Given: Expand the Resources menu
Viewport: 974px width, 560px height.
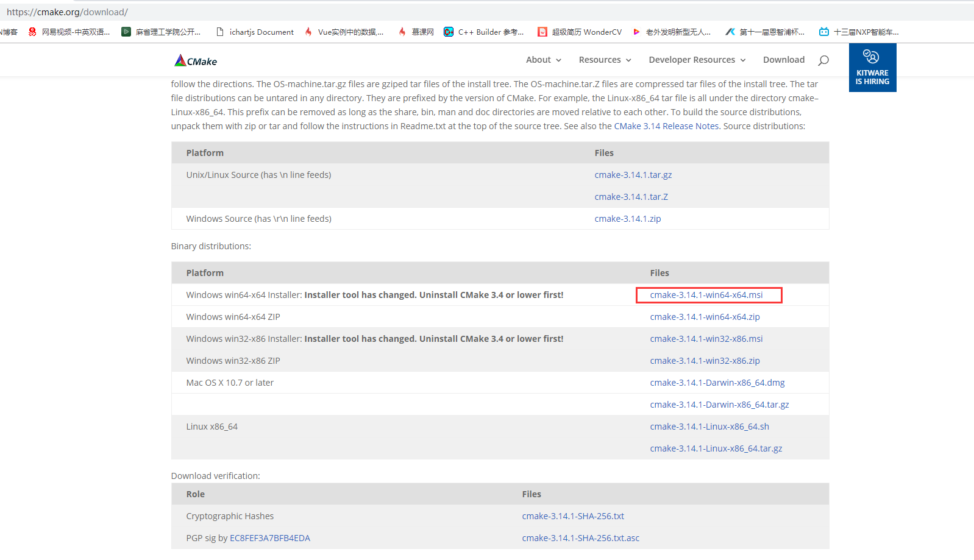Looking at the screenshot, I should [605, 60].
